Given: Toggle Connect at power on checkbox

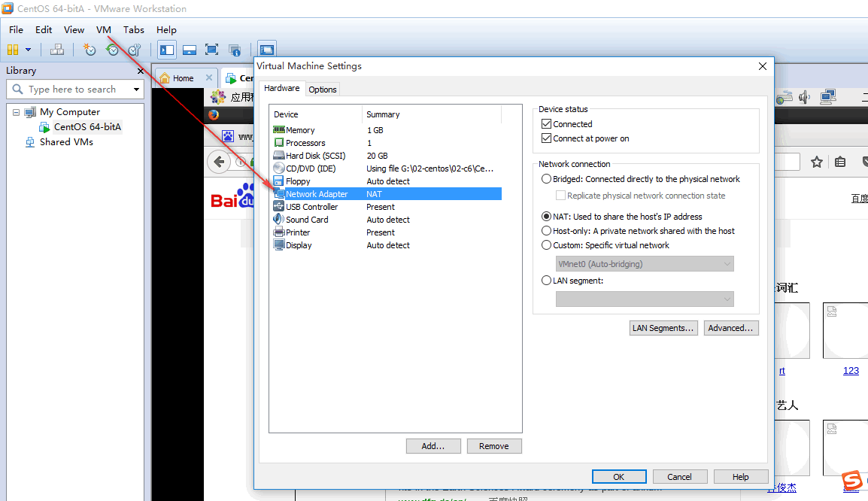Looking at the screenshot, I should pyautogui.click(x=546, y=138).
